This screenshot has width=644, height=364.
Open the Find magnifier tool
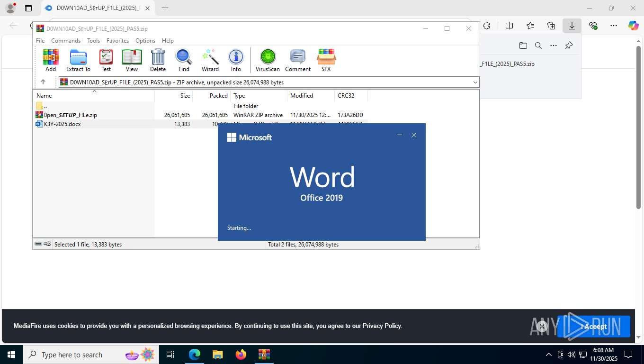click(x=184, y=60)
